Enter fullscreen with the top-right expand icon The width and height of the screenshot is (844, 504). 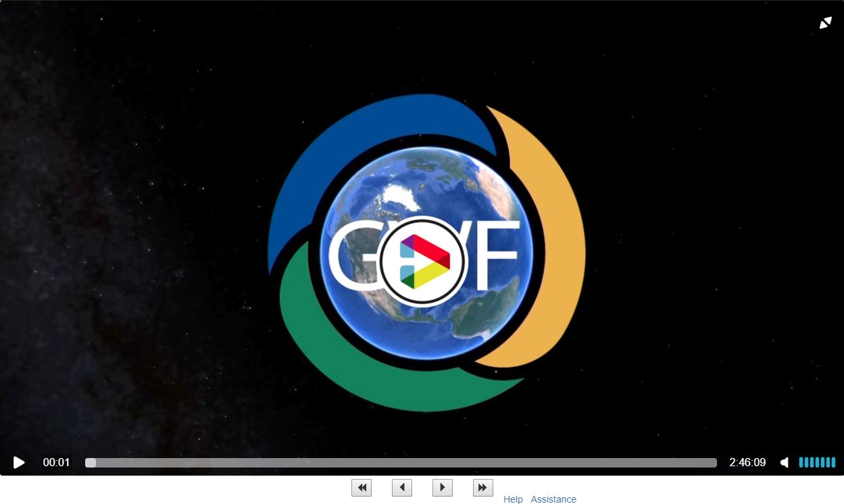click(825, 23)
